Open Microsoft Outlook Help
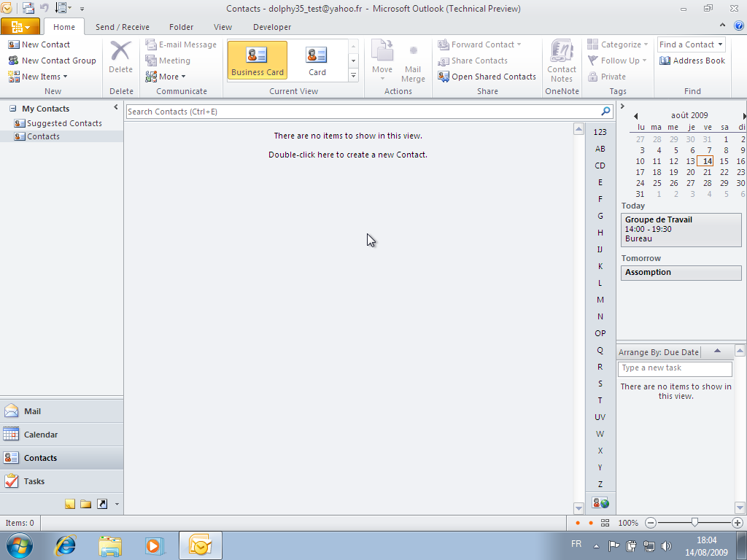The image size is (747, 560). pos(739,26)
